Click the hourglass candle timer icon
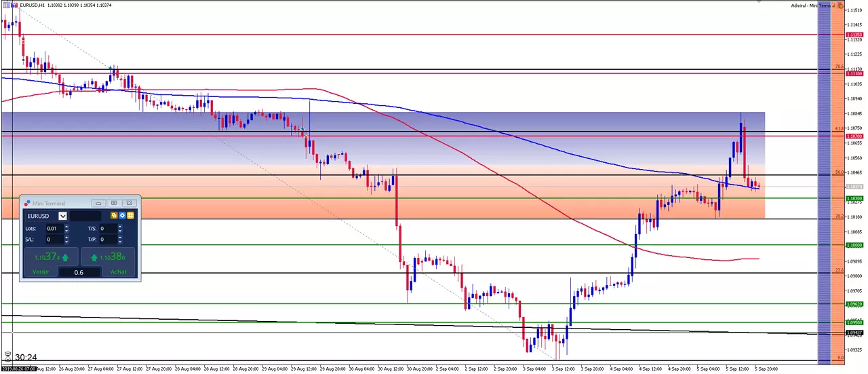This screenshot has height=374, width=868. point(8,356)
